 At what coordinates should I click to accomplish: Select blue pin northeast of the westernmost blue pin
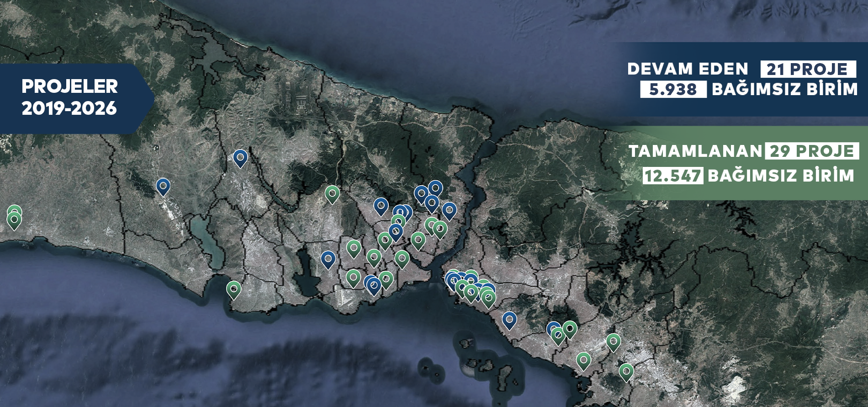(240, 157)
